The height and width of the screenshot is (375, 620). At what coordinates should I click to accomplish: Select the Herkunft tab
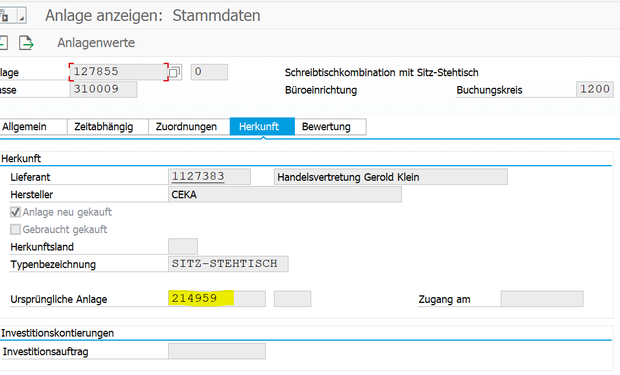click(262, 127)
